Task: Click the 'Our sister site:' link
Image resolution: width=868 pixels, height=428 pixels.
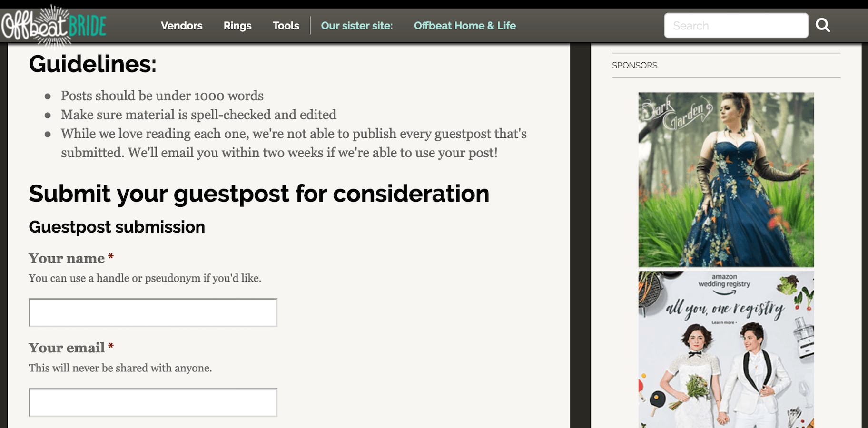Action: tap(356, 26)
